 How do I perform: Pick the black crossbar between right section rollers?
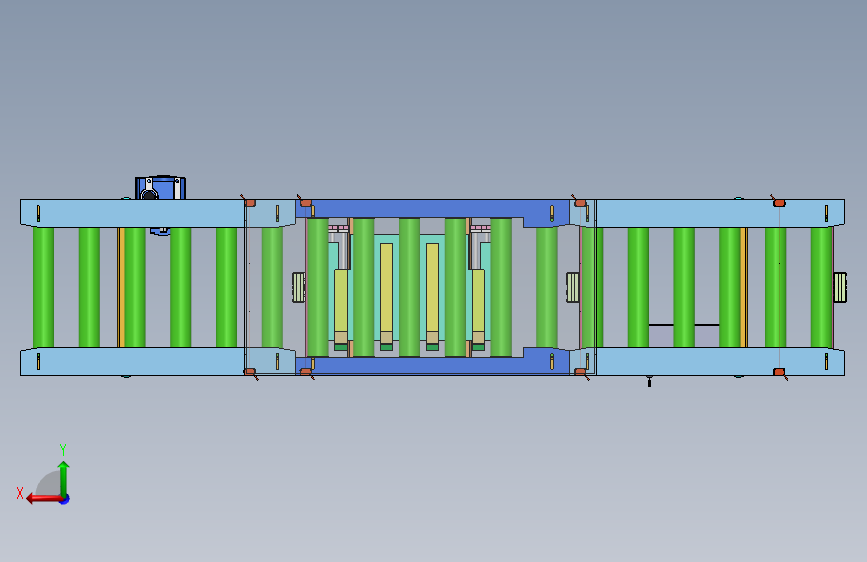(683, 325)
